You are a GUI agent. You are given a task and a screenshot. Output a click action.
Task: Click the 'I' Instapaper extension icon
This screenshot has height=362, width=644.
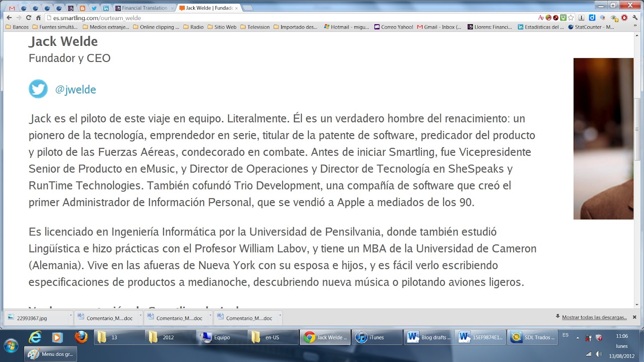pyautogui.click(x=581, y=18)
